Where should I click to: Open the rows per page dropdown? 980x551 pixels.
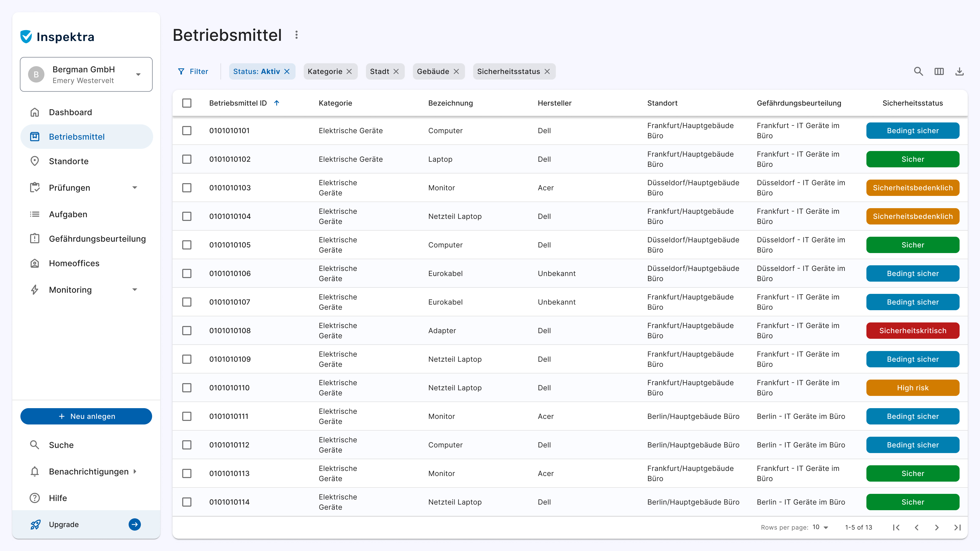[x=820, y=528]
